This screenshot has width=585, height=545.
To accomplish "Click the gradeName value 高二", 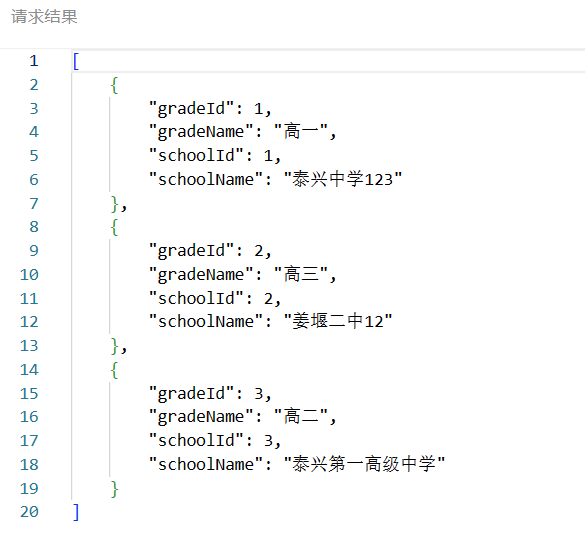I will [x=301, y=417].
